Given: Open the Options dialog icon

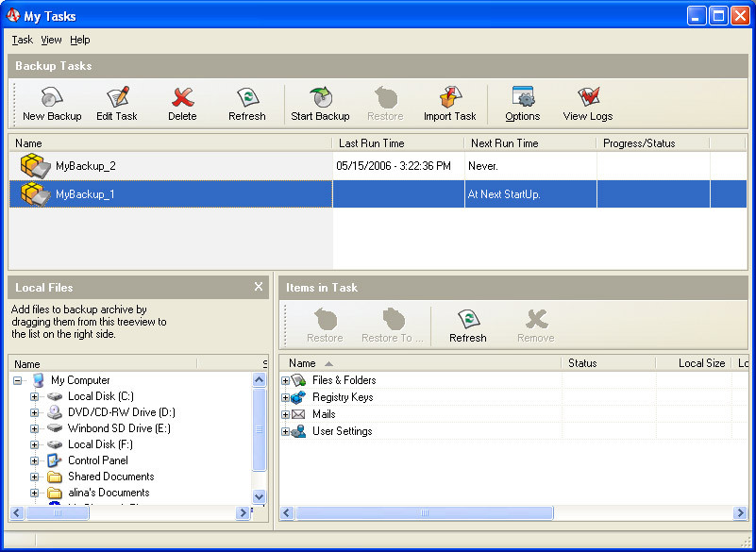Looking at the screenshot, I should pos(523,97).
